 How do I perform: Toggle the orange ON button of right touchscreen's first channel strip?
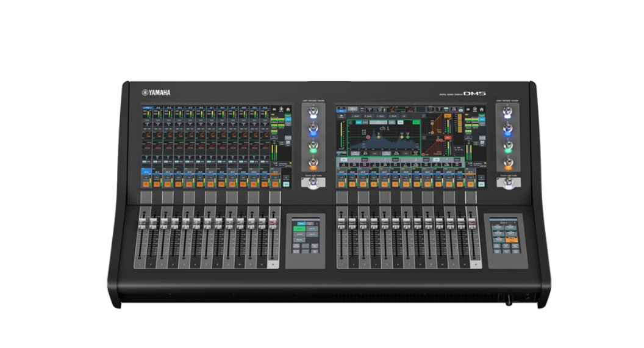342,184
